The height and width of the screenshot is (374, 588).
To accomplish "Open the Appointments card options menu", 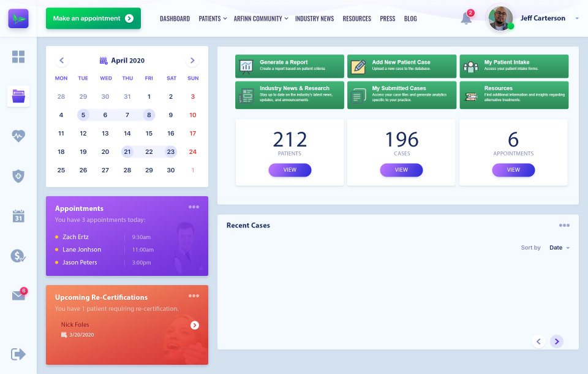I will [x=194, y=207].
